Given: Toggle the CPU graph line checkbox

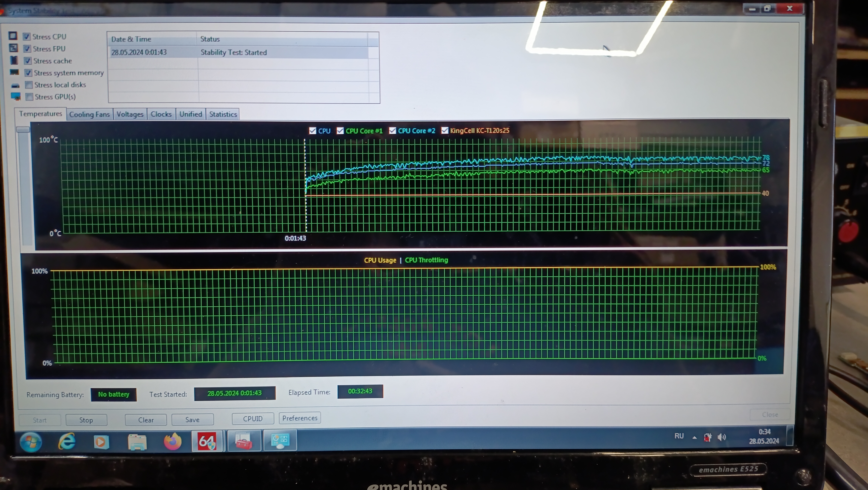Looking at the screenshot, I should (312, 131).
